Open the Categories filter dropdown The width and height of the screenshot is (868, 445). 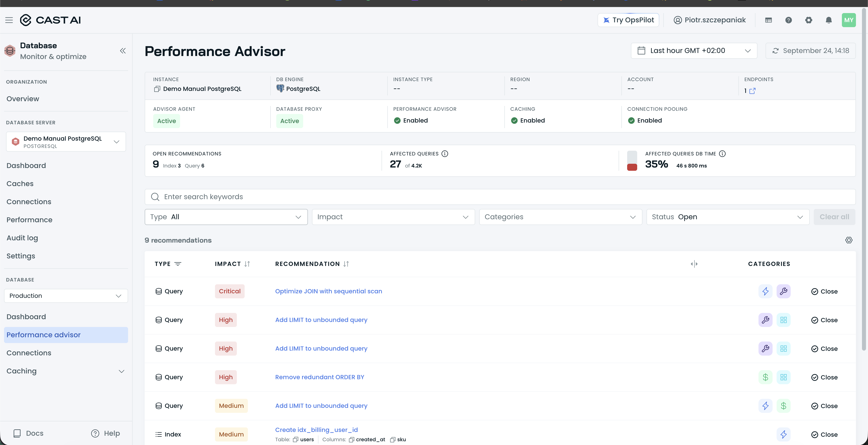560,217
